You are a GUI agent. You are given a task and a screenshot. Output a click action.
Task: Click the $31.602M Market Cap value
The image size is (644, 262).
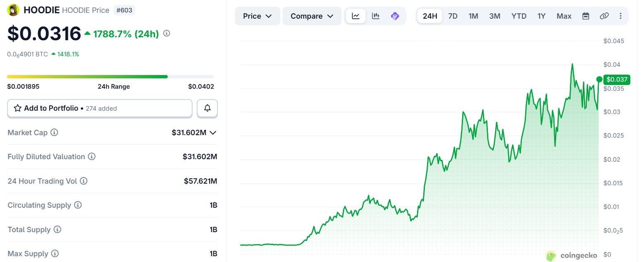(189, 133)
